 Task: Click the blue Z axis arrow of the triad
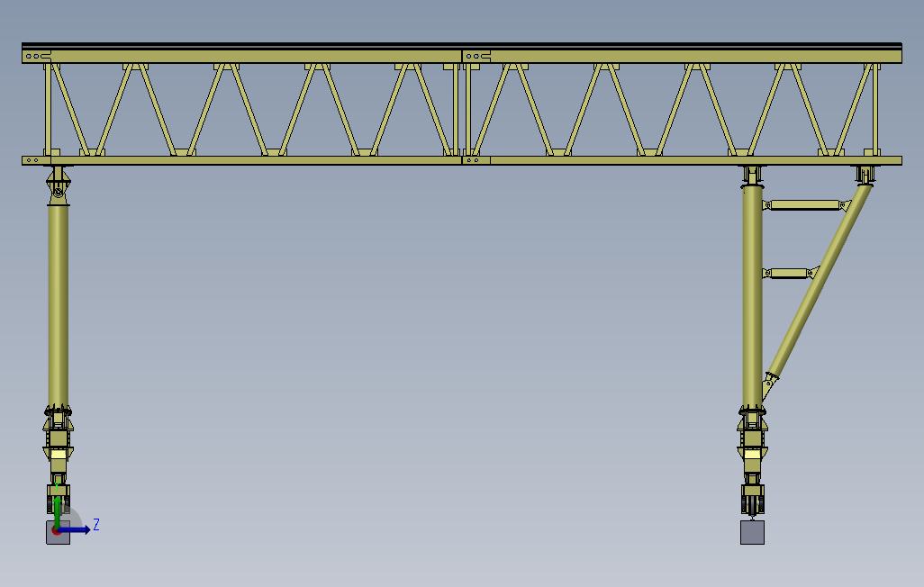tap(74, 530)
